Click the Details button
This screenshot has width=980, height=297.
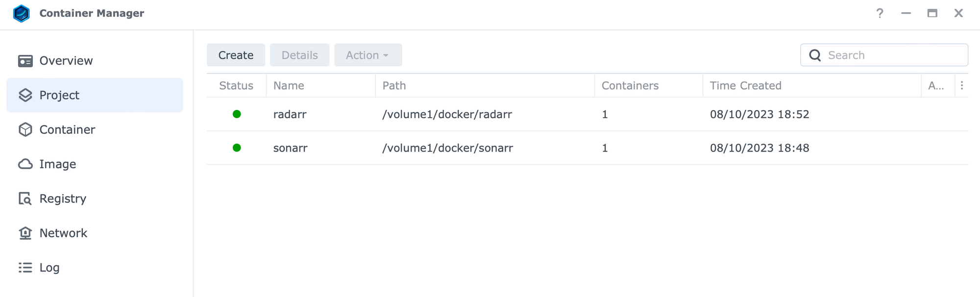tap(299, 55)
